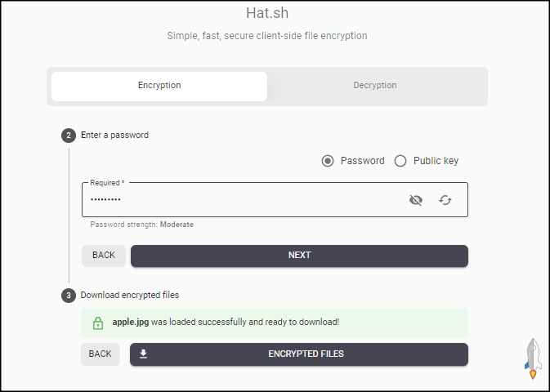Click the rocket scroll-to-top icon
This screenshot has height=392, width=550.
coord(533,359)
